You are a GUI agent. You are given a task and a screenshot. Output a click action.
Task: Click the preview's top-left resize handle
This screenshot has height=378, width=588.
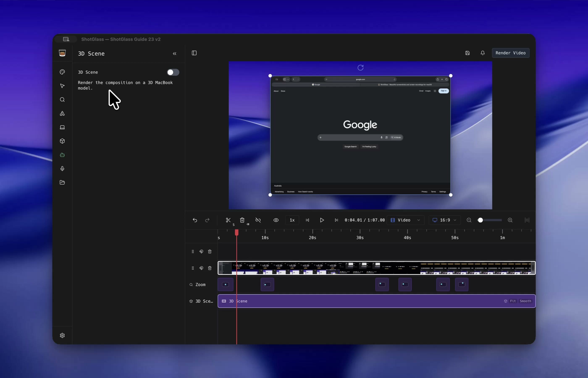(270, 76)
